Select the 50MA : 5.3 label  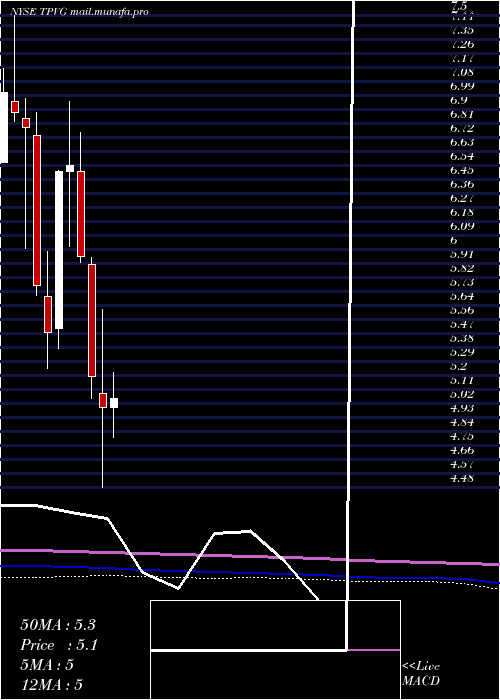tap(58, 625)
